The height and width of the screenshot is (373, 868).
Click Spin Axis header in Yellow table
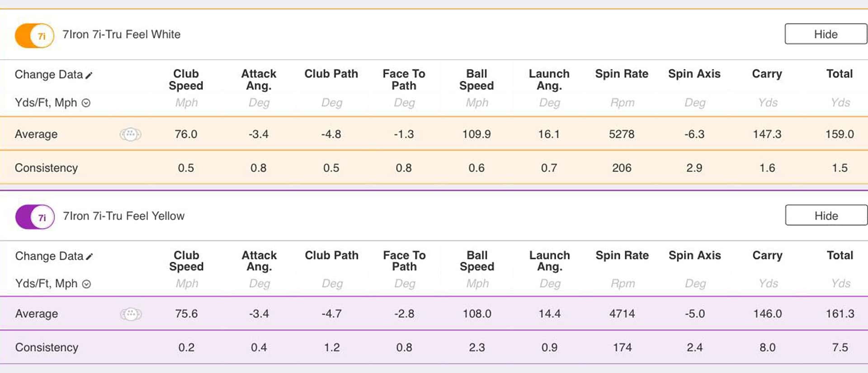pos(695,256)
